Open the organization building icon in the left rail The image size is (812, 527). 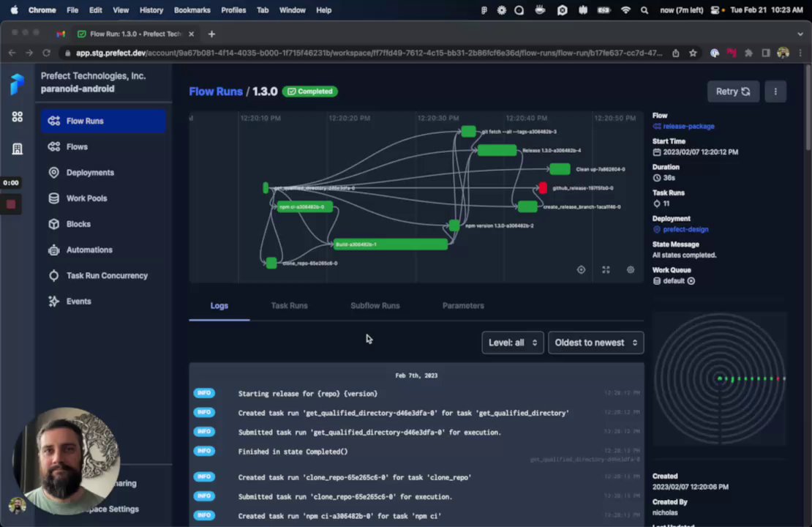17,149
